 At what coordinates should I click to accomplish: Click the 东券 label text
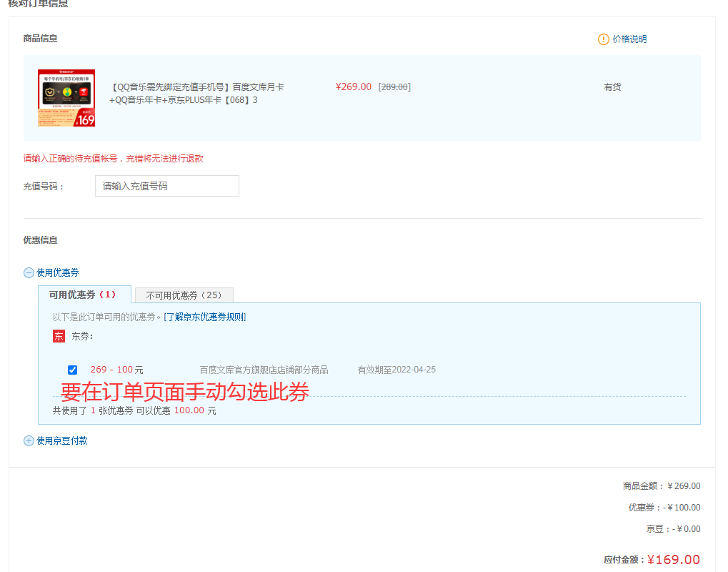(82, 337)
